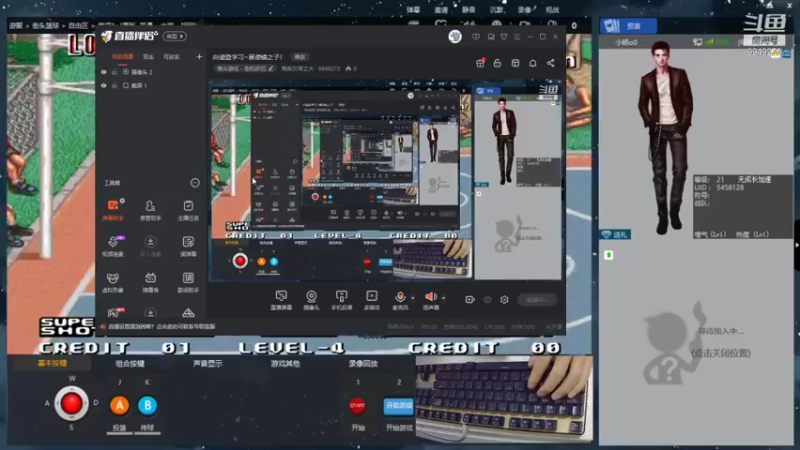The image size is (800, 450).
Task: Click the red joystick ball
Action: pos(71,403)
